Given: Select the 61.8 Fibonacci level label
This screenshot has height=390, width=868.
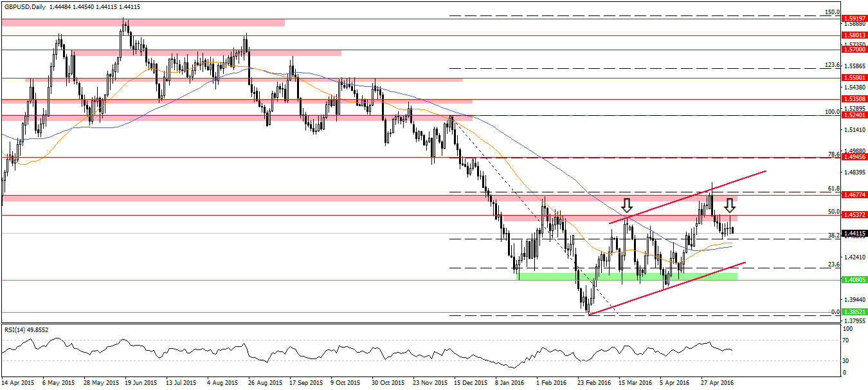Looking at the screenshot, I should point(834,189).
